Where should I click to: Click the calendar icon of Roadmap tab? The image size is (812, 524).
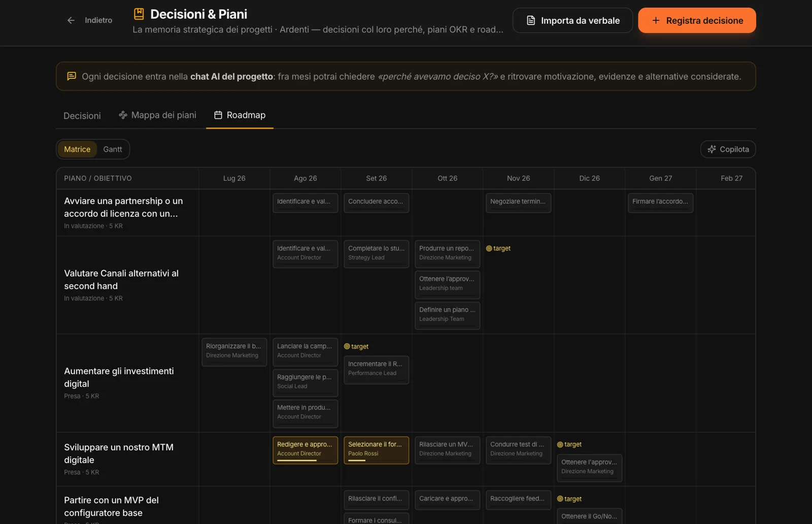click(x=218, y=115)
